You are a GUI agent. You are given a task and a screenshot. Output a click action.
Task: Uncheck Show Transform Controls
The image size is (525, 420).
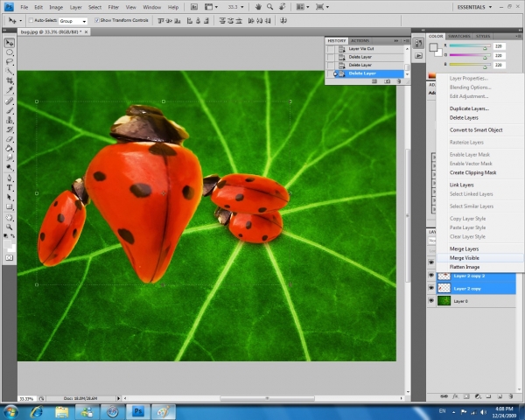pos(97,20)
